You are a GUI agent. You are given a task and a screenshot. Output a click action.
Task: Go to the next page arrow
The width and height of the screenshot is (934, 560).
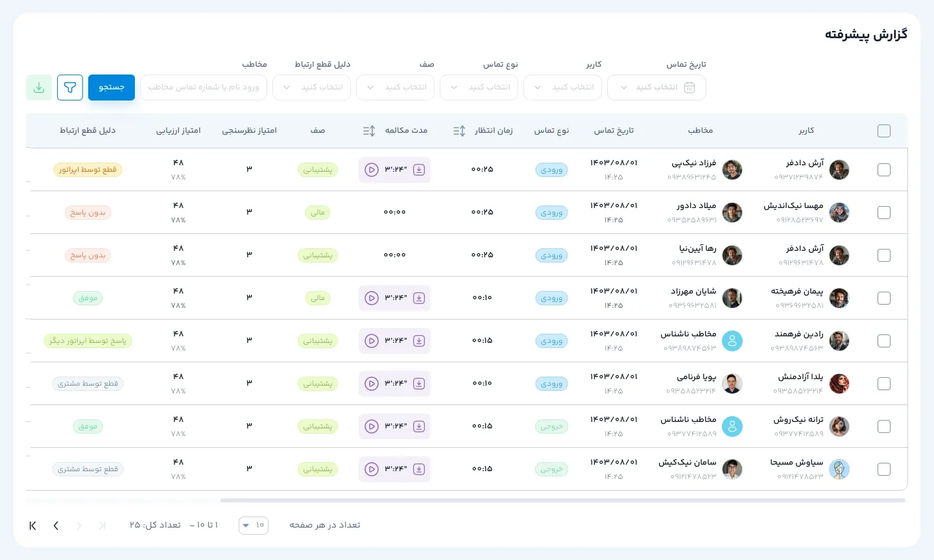point(56,526)
